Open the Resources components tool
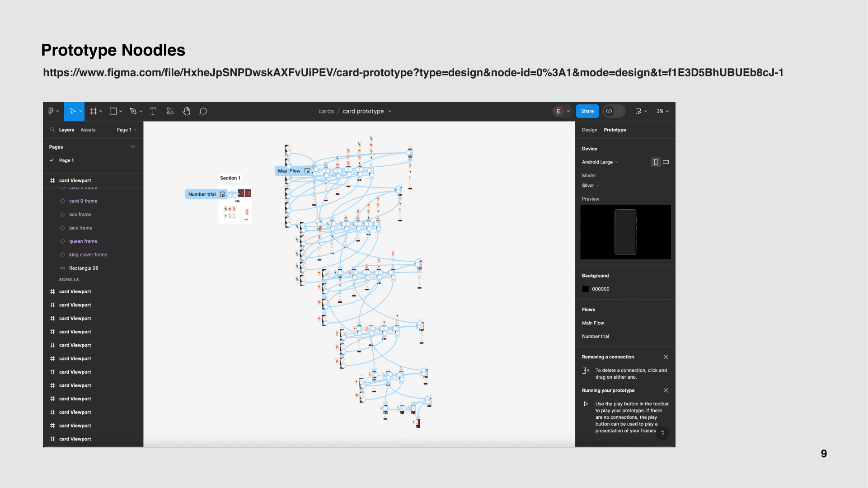The image size is (868, 488). (x=170, y=111)
